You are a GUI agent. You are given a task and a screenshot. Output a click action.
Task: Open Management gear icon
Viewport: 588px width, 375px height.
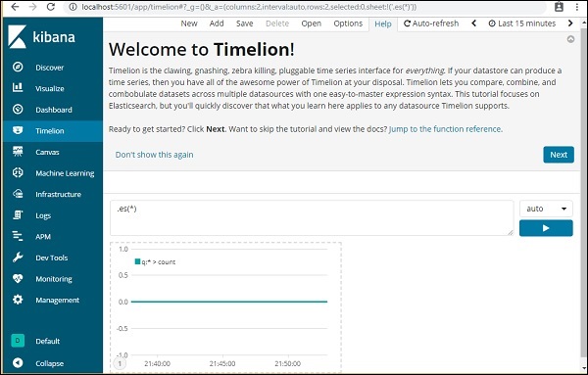[18, 300]
